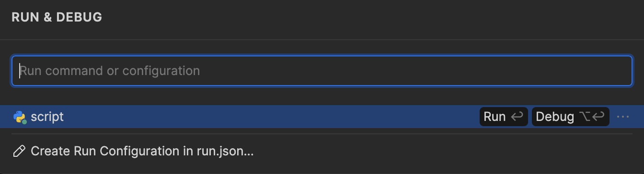Screen dimensions: 644x174
Task: Click the word Debug on the Debug button
Action: [555, 117]
